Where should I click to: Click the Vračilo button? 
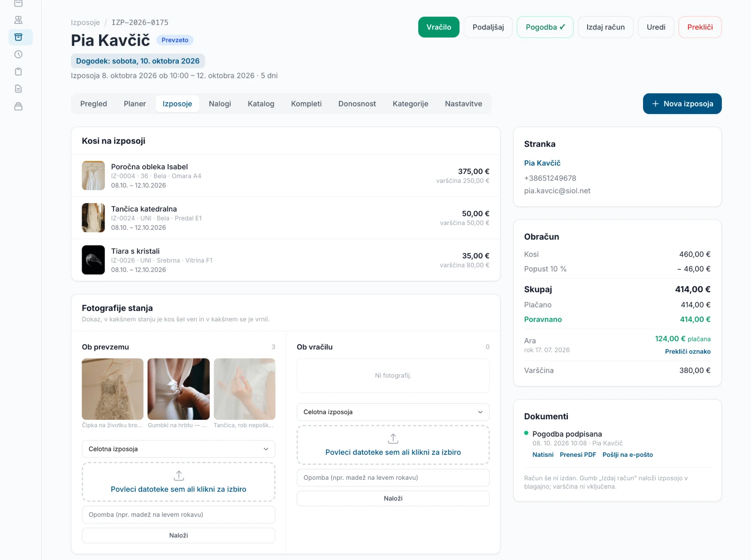coord(439,27)
